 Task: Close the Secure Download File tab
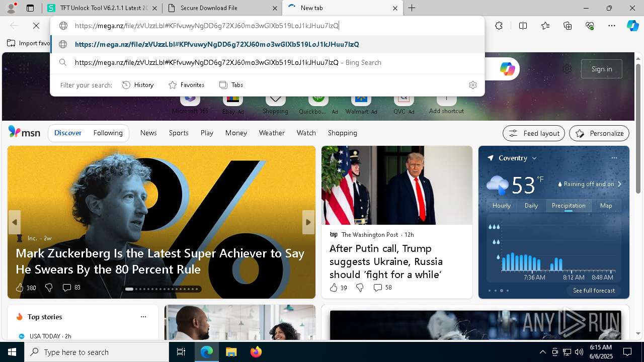[275, 8]
